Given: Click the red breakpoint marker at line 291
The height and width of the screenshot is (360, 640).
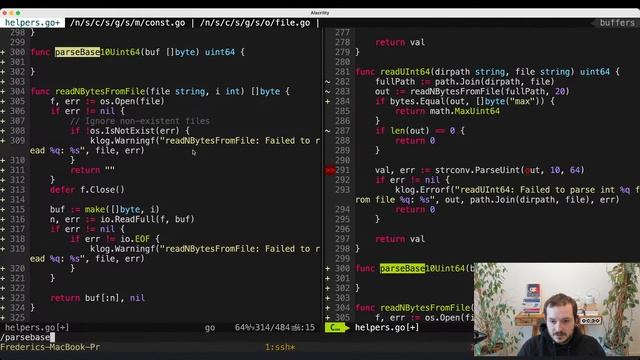Looking at the screenshot, I should point(330,170).
